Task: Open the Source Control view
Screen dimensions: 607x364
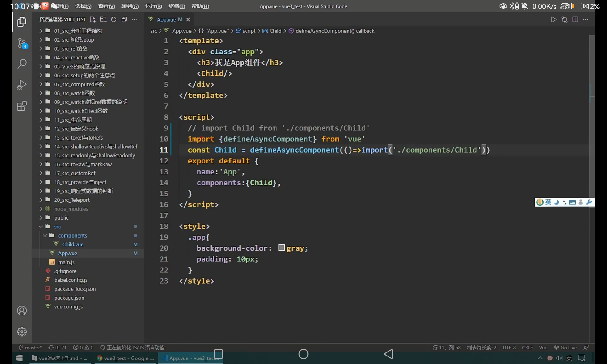Action: click(x=22, y=43)
